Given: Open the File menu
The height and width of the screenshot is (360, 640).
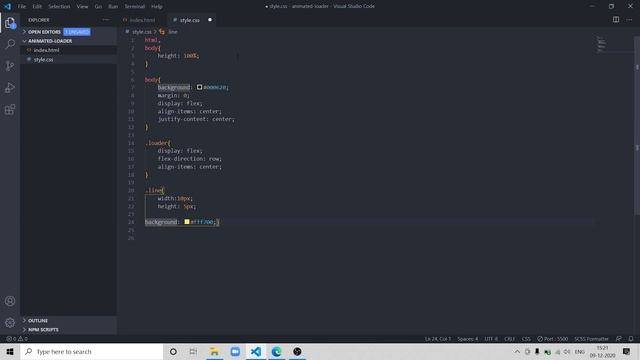Looking at the screenshot, I should 22,6.
